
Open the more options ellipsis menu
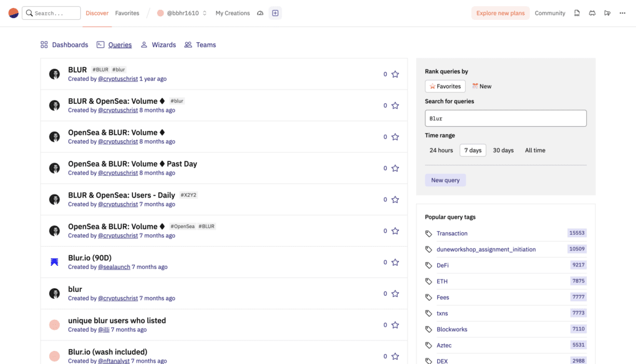tap(622, 13)
